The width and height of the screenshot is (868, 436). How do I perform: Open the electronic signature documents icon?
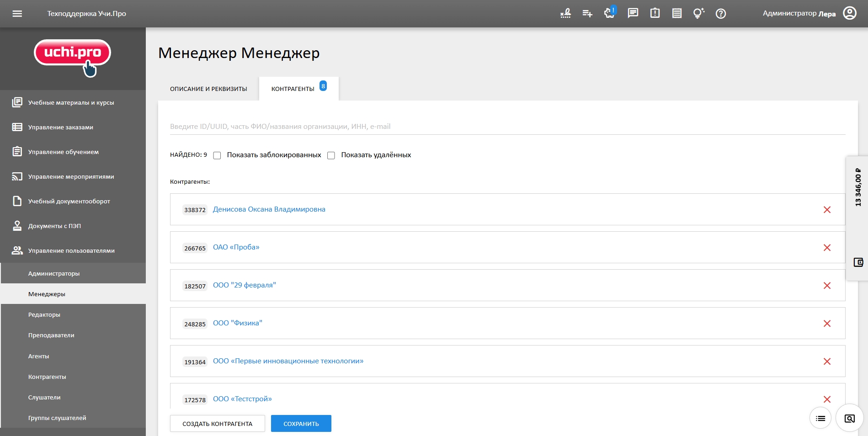click(565, 13)
